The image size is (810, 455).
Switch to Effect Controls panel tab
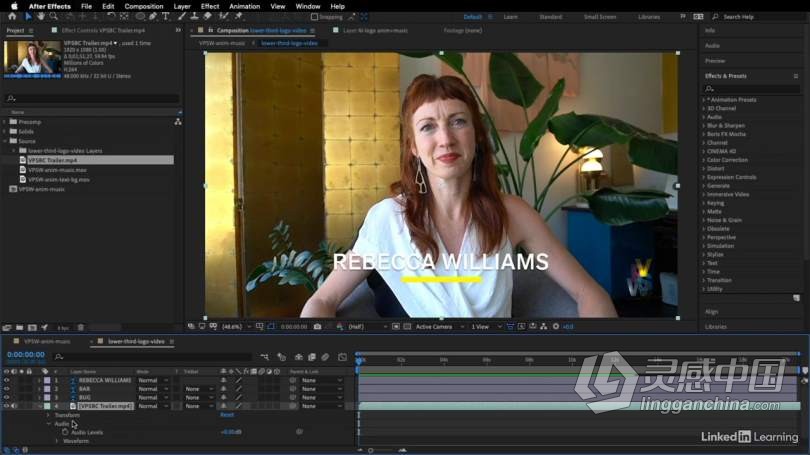103,30
